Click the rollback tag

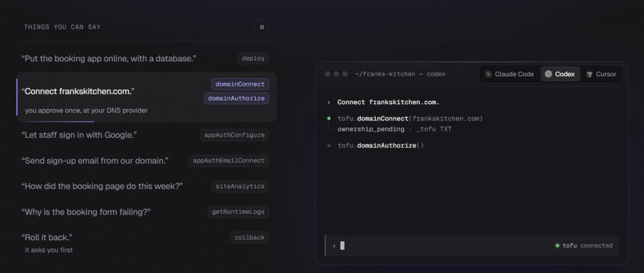tap(249, 238)
